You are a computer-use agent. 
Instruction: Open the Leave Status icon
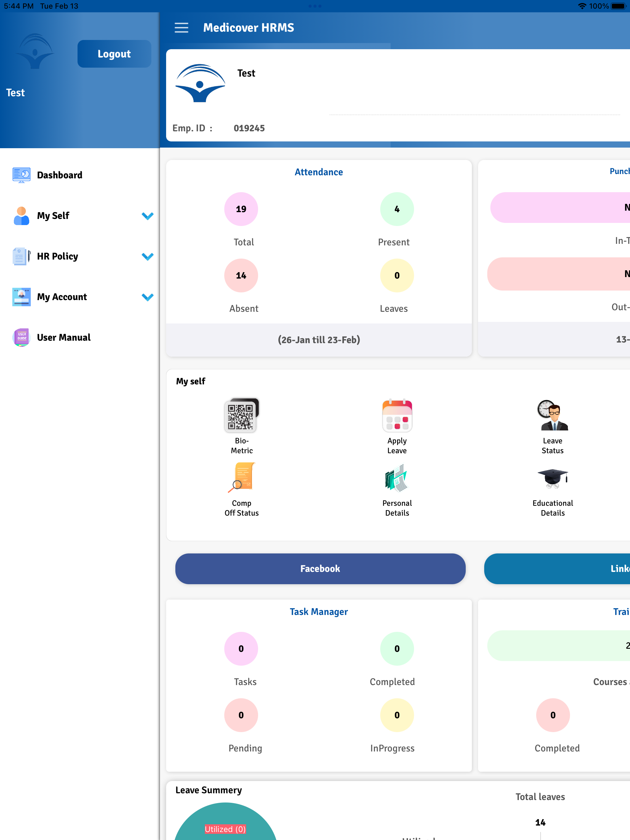552,415
